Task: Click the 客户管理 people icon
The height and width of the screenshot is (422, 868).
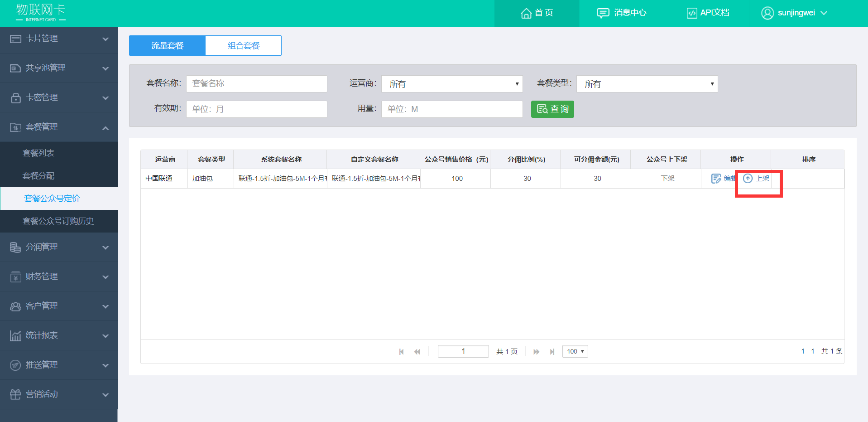Action: click(x=15, y=306)
